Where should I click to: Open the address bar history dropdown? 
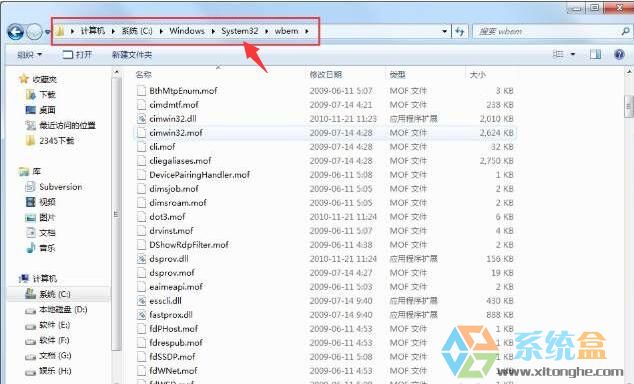coord(444,31)
